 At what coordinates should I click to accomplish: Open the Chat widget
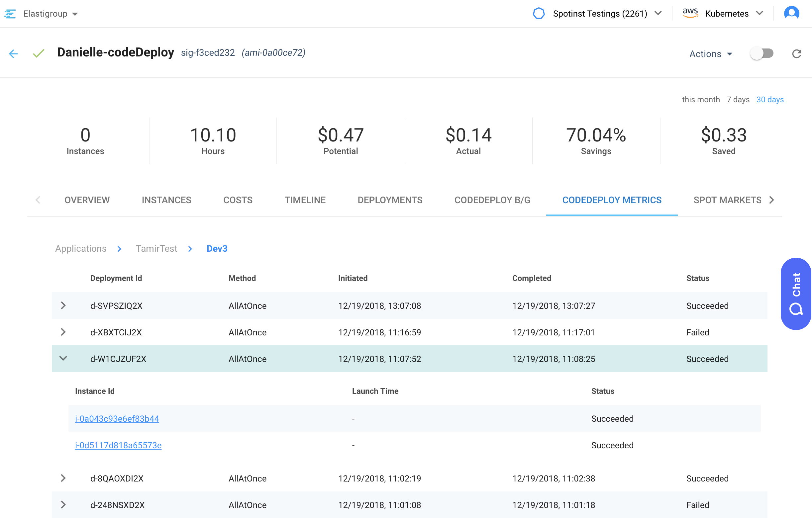(x=795, y=294)
